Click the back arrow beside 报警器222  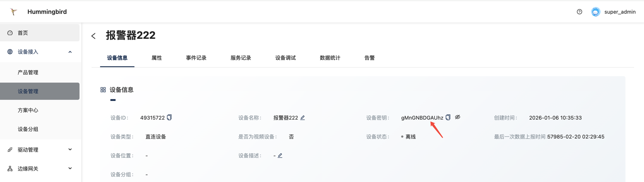coord(94,36)
